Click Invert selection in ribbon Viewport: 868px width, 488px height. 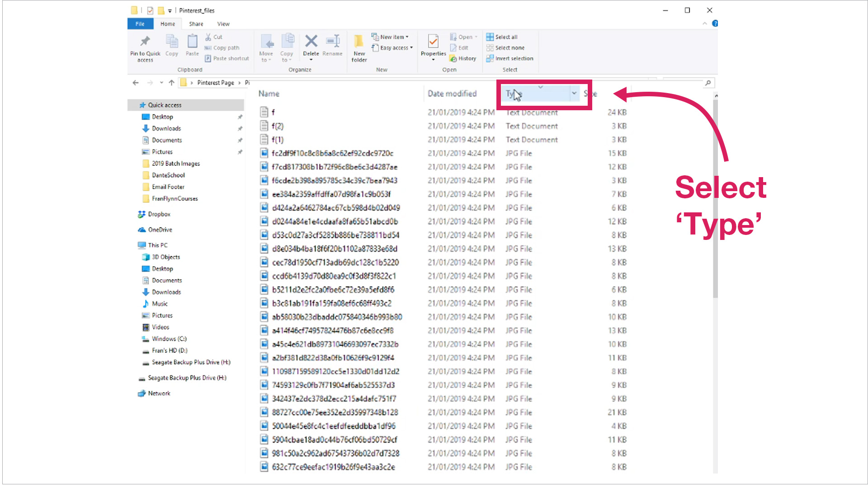pos(510,59)
